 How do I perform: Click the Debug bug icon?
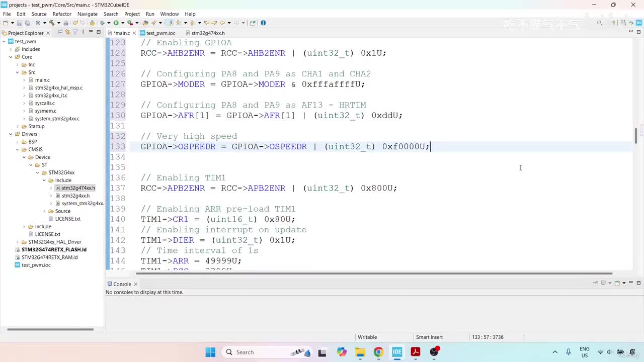coord(102,23)
